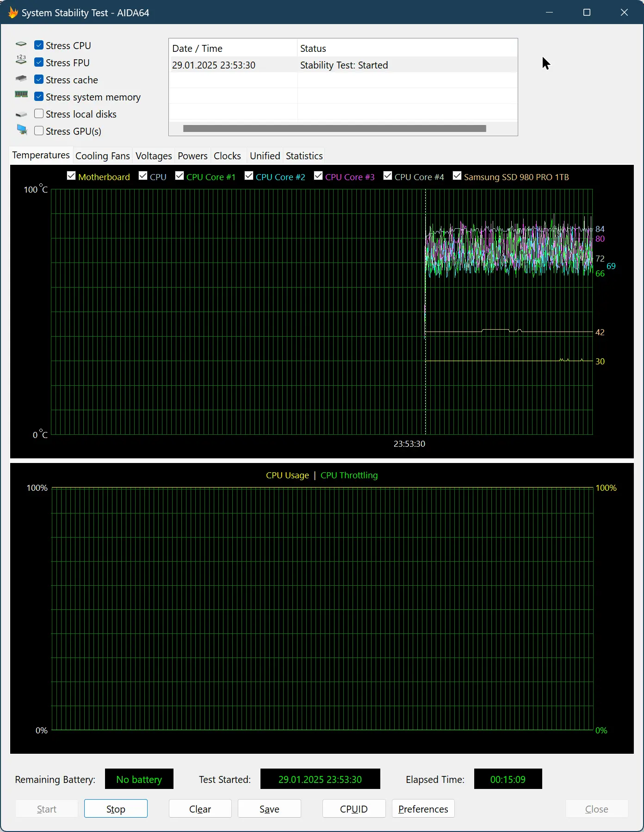Screen dimensions: 644x832
Task: Click the CPU Throttling graph label
Action: pos(349,475)
